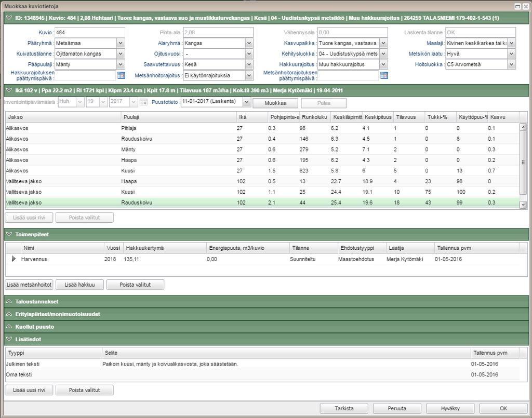Image resolution: width=532 pixels, height=418 pixels.
Task: Open the Puustotieto dropdown
Action: tap(247, 102)
